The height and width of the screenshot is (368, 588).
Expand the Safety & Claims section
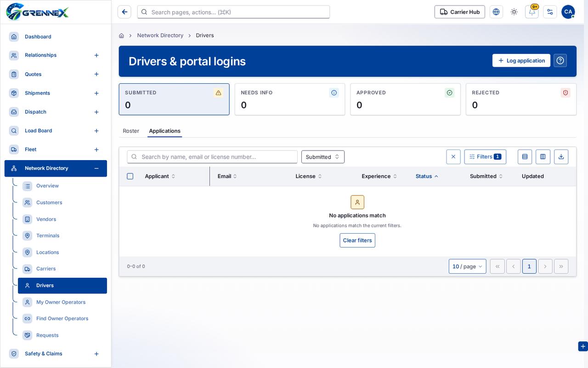96,354
